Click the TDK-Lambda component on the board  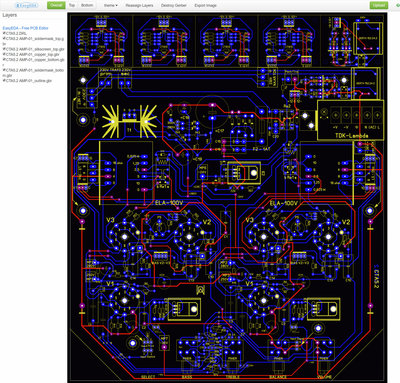click(x=350, y=120)
